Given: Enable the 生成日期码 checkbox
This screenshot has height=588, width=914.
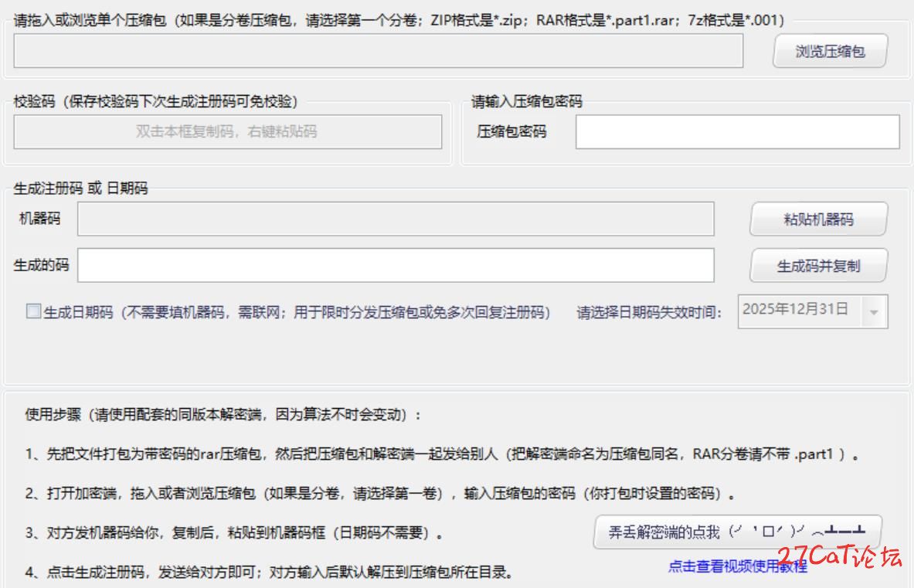Looking at the screenshot, I should pyautogui.click(x=33, y=312).
